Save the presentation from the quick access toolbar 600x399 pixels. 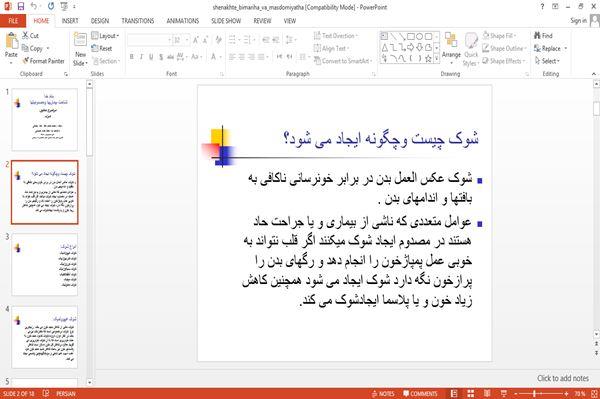point(21,7)
